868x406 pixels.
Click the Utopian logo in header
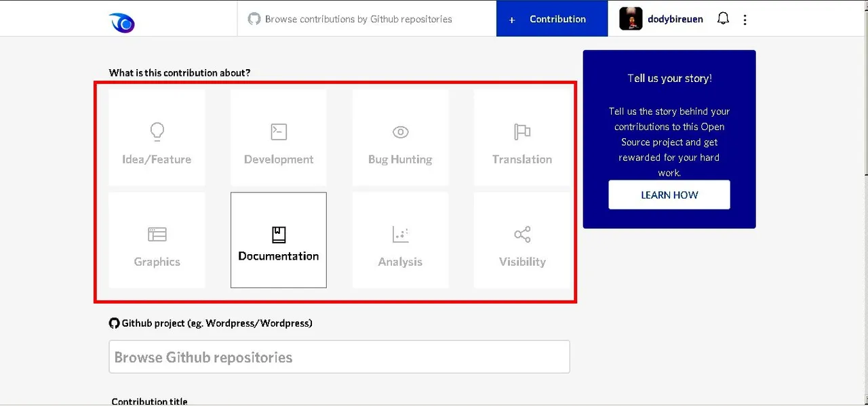pos(122,22)
